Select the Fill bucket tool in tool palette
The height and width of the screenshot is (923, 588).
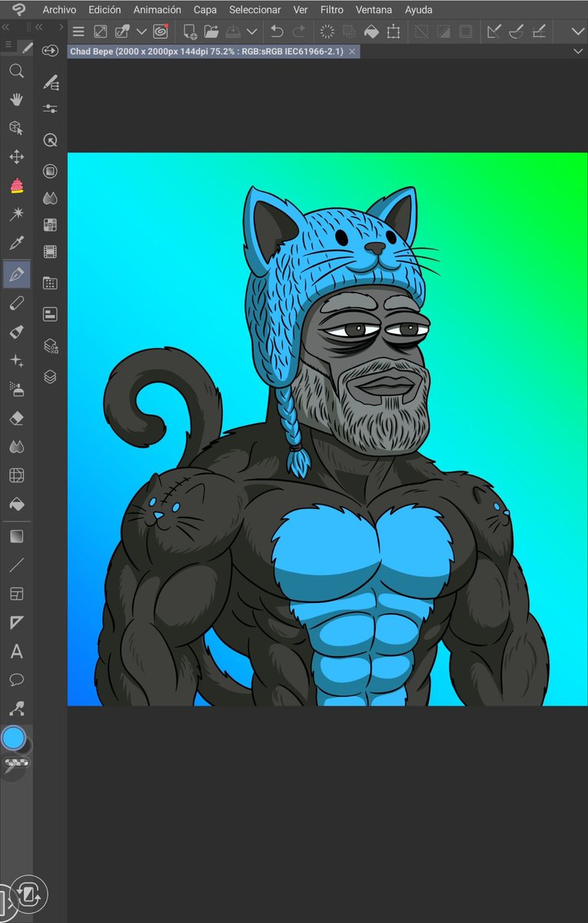click(16, 505)
